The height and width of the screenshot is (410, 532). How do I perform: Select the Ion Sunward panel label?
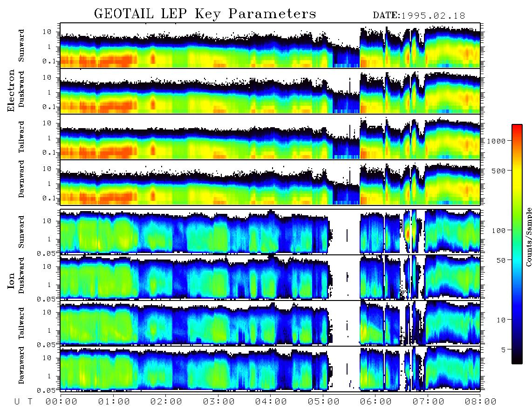tap(21, 232)
